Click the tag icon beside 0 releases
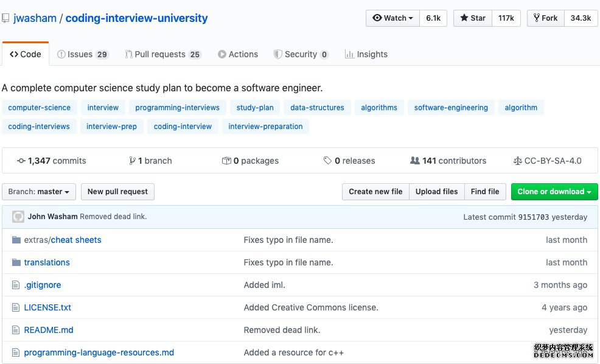600x364 pixels. (x=327, y=160)
